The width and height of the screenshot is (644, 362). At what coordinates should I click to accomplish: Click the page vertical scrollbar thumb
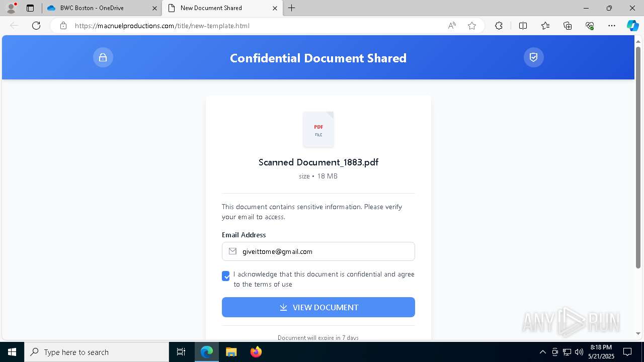pyautogui.click(x=638, y=157)
